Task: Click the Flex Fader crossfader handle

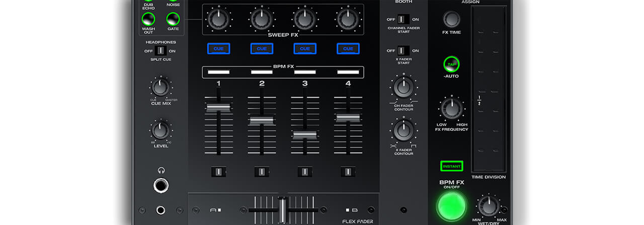Action: coord(282,208)
